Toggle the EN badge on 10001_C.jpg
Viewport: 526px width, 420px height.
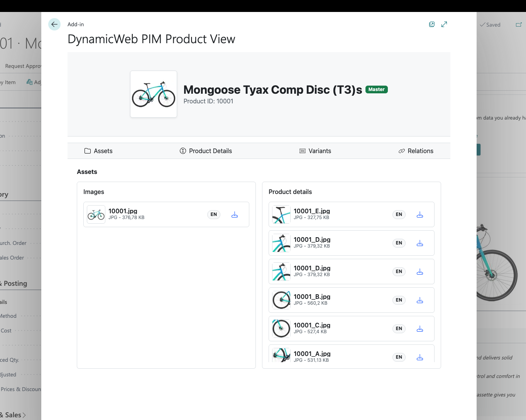399,329
